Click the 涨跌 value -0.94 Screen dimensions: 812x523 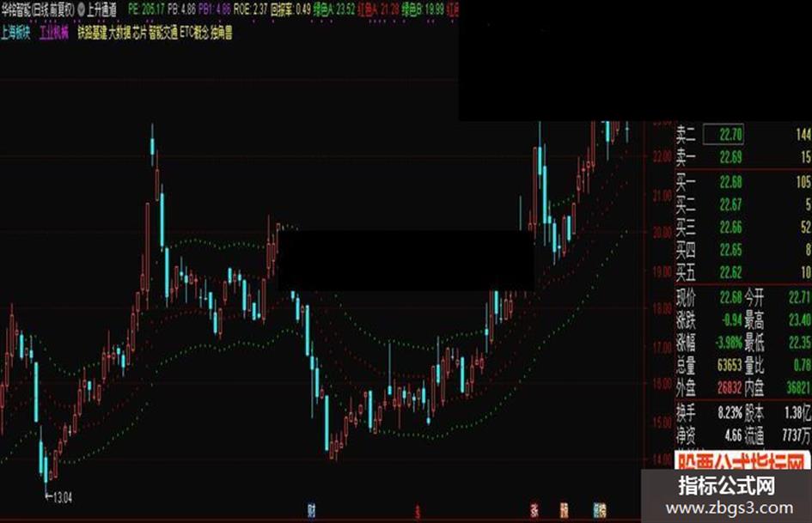[732, 320]
